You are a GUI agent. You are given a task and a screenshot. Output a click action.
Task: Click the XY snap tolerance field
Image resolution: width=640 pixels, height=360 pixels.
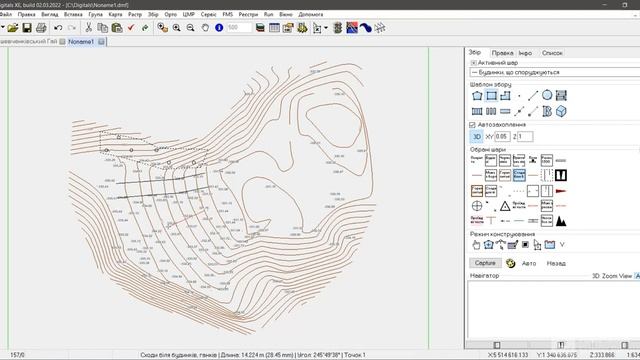[502, 137]
